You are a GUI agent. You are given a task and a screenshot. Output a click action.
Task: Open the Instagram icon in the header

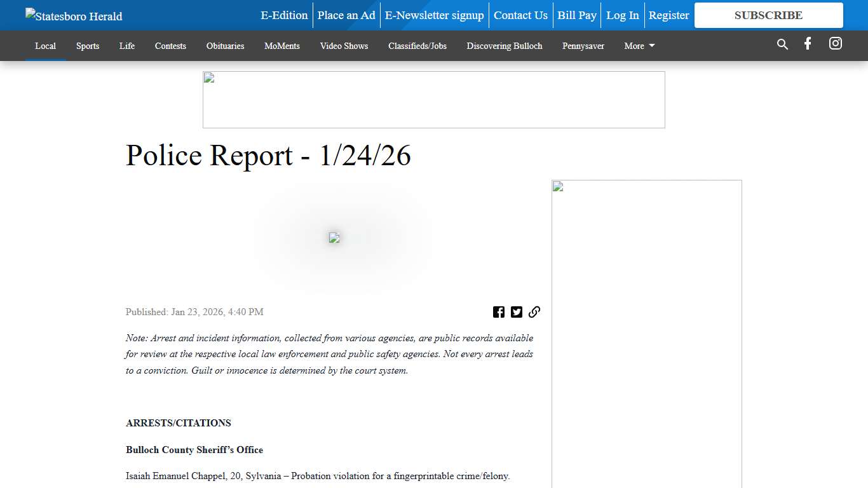(835, 44)
